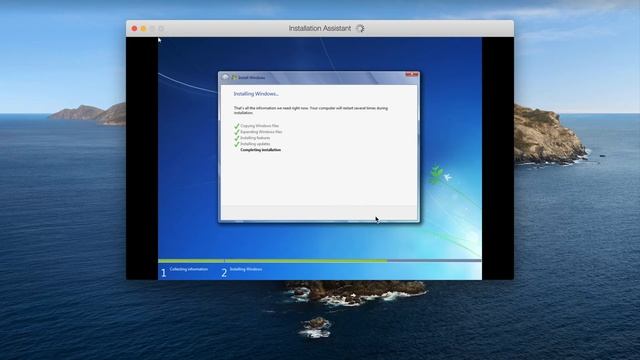Close the Install Windows dialog with red X
The height and width of the screenshot is (360, 640).
click(x=412, y=75)
